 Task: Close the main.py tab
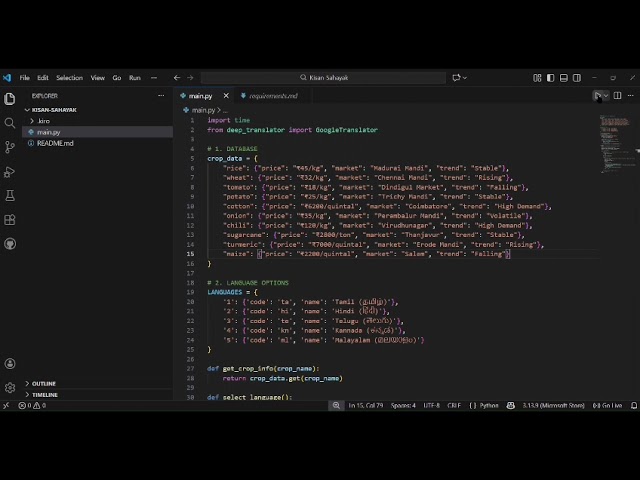pyautogui.click(x=226, y=96)
